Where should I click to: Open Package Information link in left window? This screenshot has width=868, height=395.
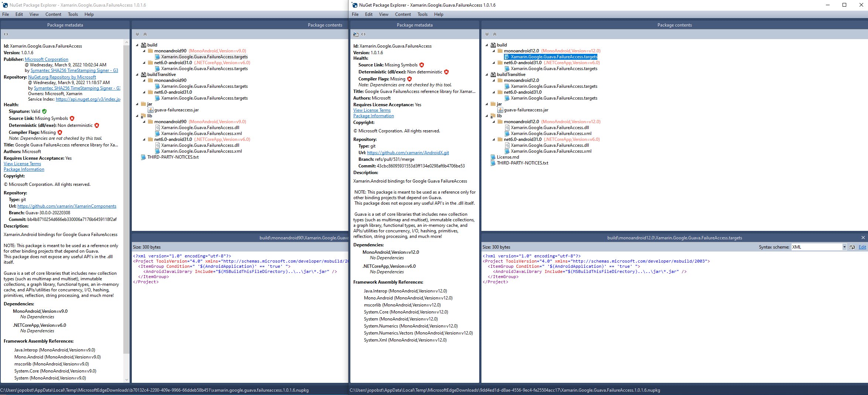click(24, 169)
